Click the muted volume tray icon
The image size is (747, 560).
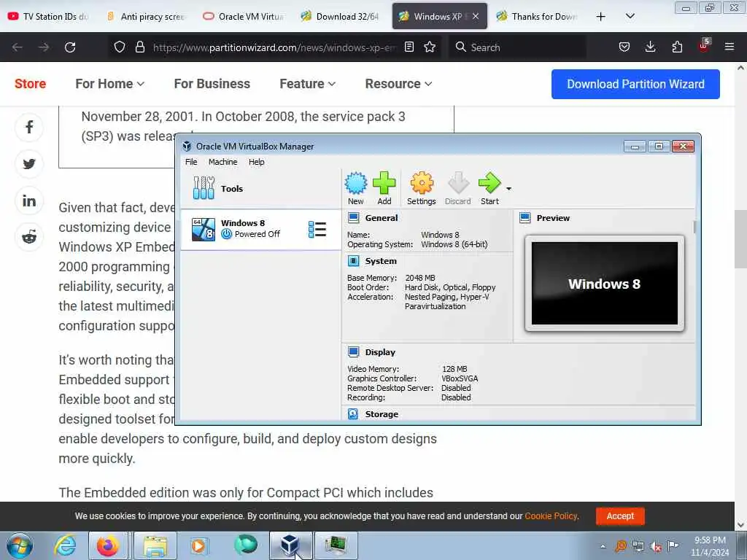656,547
